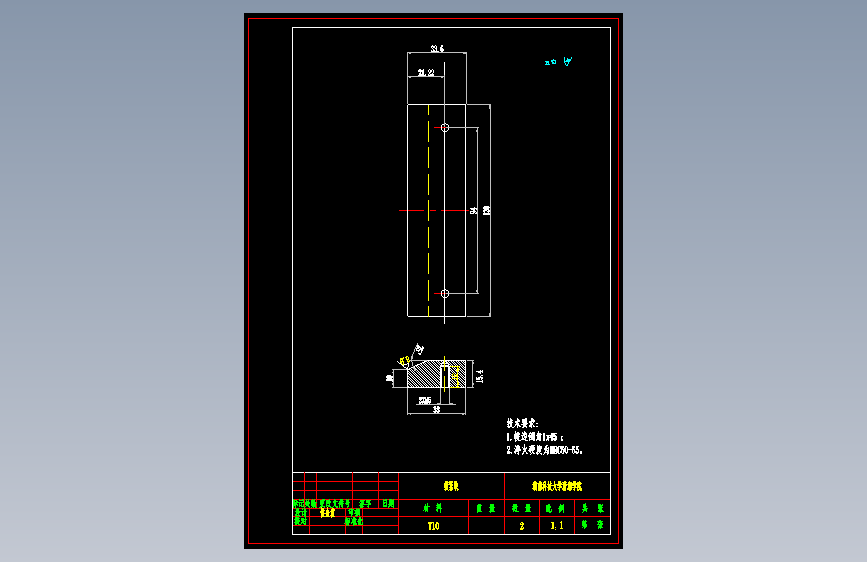Click the yellow part name in title block
Viewport: 867px width, 562px height.
451,486
